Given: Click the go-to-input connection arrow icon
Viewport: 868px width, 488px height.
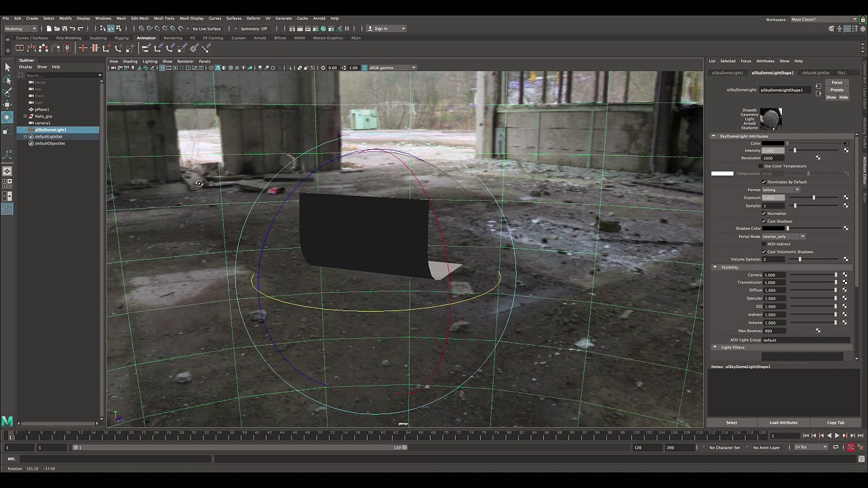Looking at the screenshot, I should click(x=818, y=85).
